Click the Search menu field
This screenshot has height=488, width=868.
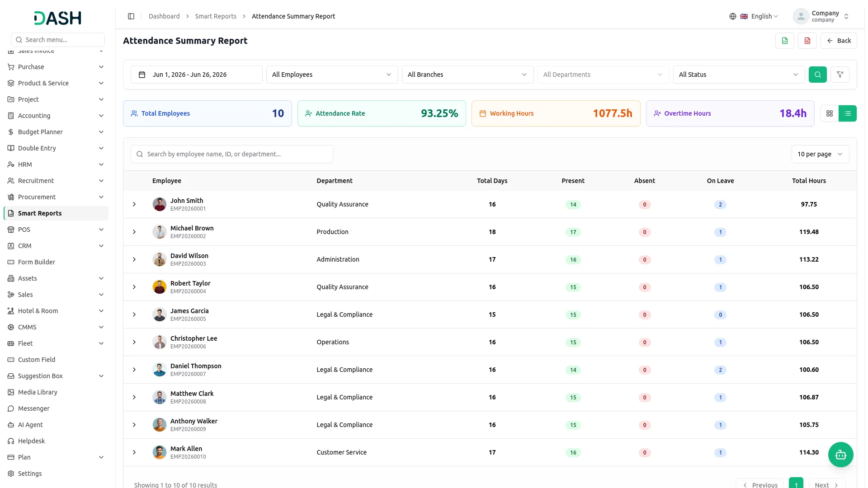point(58,40)
